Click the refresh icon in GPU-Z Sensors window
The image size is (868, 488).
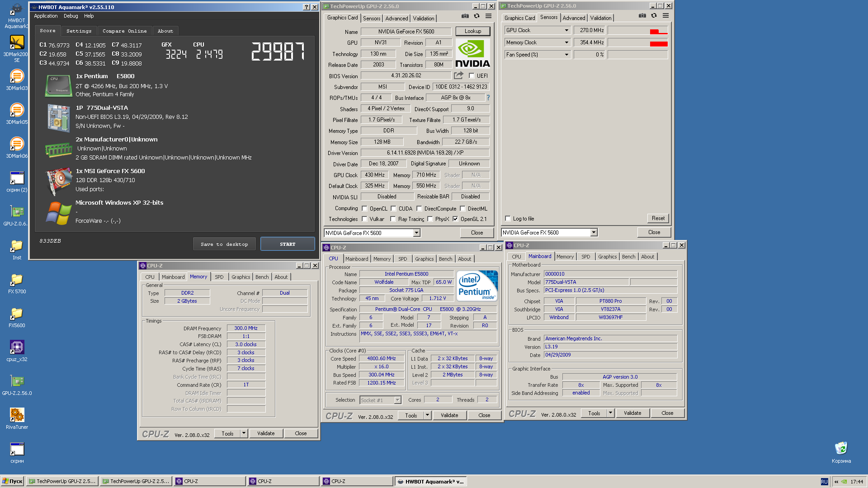coord(654,15)
